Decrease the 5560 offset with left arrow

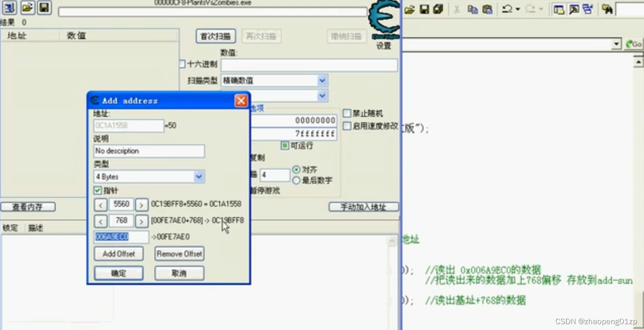[x=101, y=205]
